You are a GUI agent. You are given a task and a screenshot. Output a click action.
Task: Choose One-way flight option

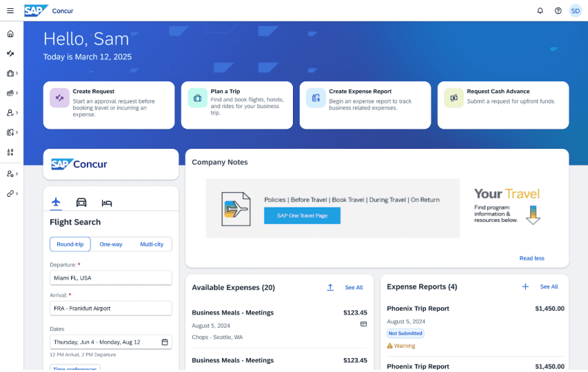[110, 245]
